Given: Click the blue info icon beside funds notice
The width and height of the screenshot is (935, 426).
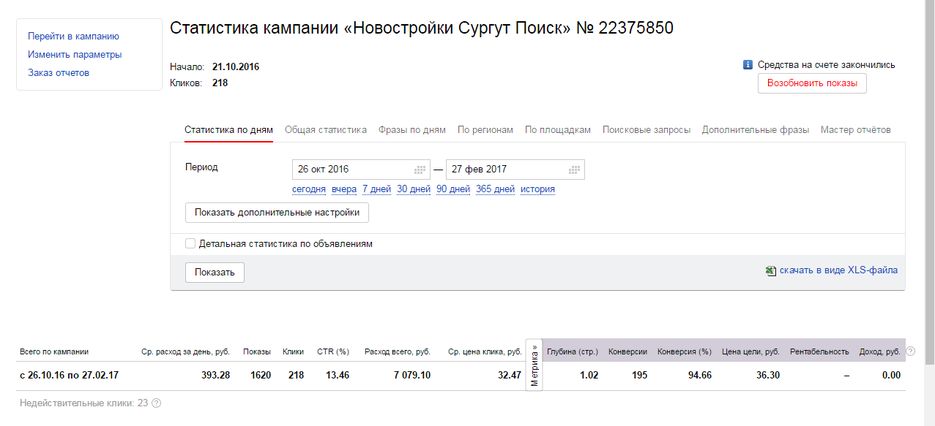Looking at the screenshot, I should tap(748, 65).
